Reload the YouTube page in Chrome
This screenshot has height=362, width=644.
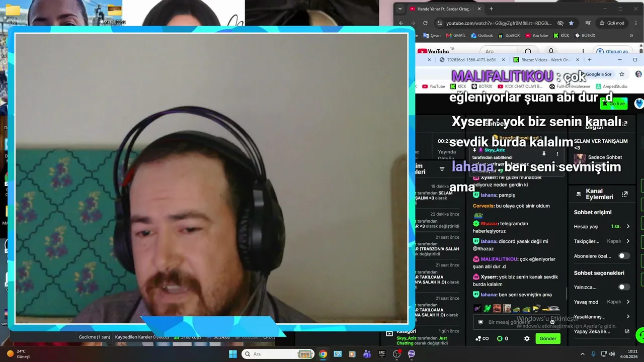(x=425, y=23)
